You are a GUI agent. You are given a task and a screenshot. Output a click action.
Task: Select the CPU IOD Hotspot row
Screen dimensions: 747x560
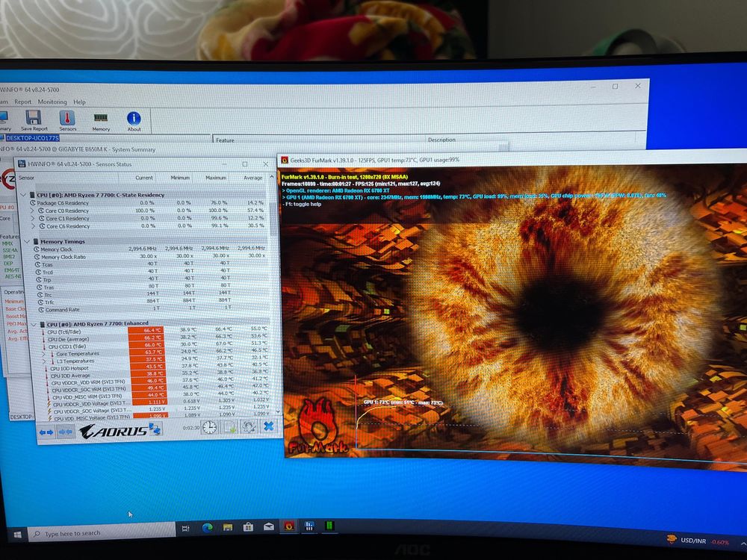[x=158, y=368]
